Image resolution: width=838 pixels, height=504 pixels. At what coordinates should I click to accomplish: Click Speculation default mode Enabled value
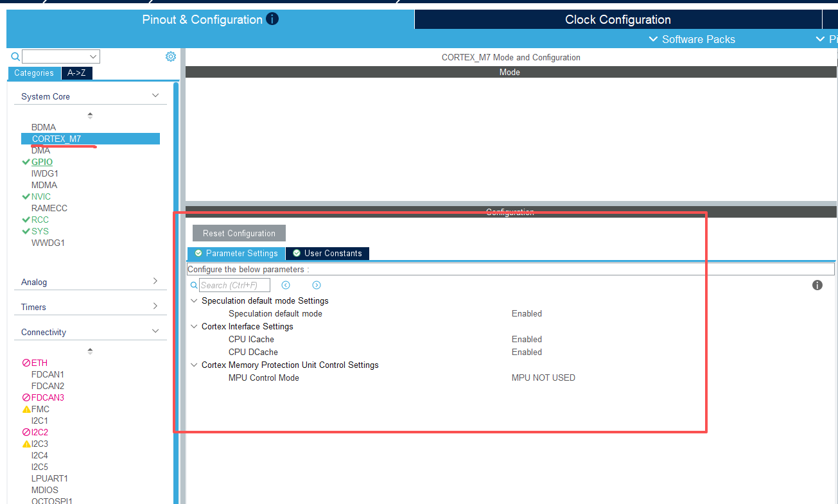527,313
